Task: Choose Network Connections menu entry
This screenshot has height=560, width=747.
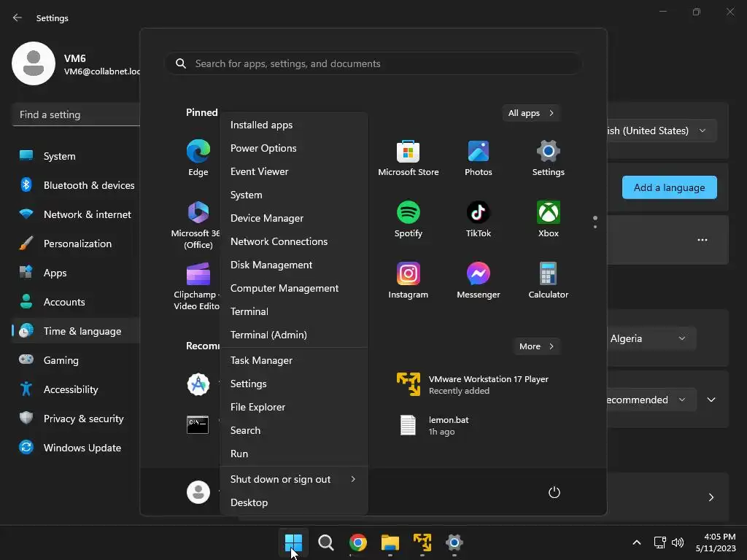Action: tap(294, 241)
